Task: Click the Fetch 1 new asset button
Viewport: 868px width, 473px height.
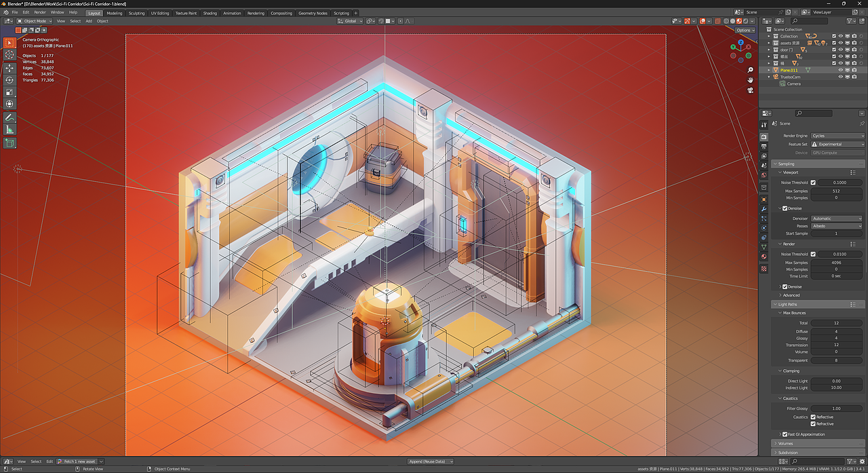Action: tap(77, 461)
